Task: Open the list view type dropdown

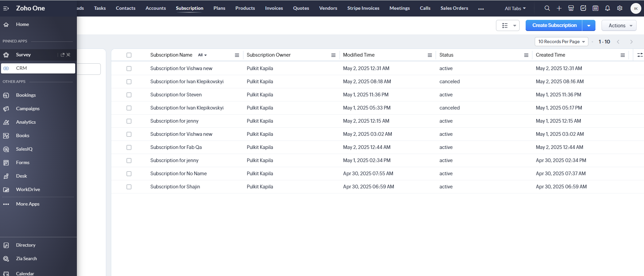Action: coord(508,26)
